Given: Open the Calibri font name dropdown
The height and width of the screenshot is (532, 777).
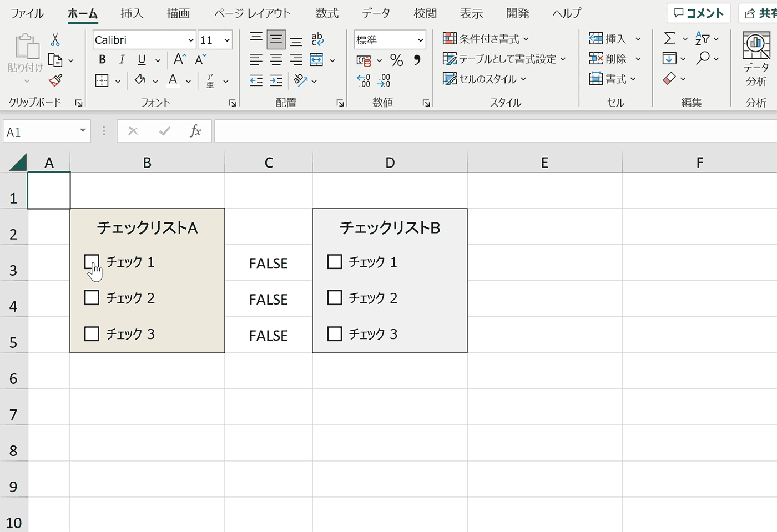Looking at the screenshot, I should [190, 40].
